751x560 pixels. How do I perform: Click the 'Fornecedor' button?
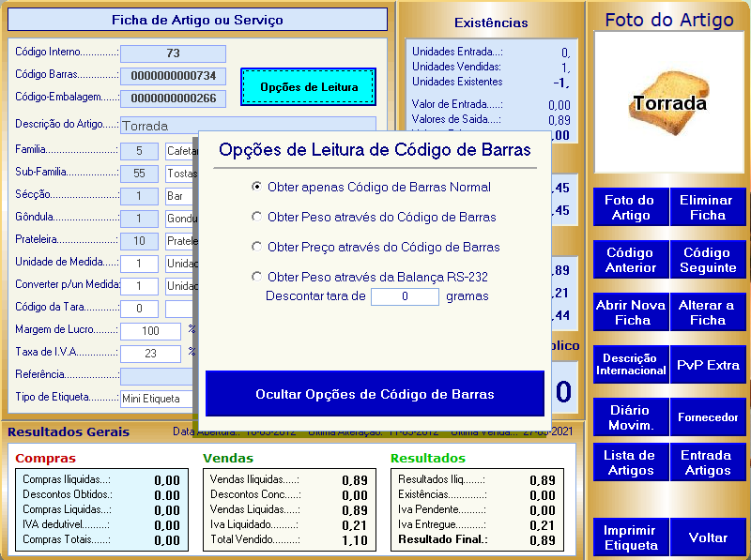[708, 417]
